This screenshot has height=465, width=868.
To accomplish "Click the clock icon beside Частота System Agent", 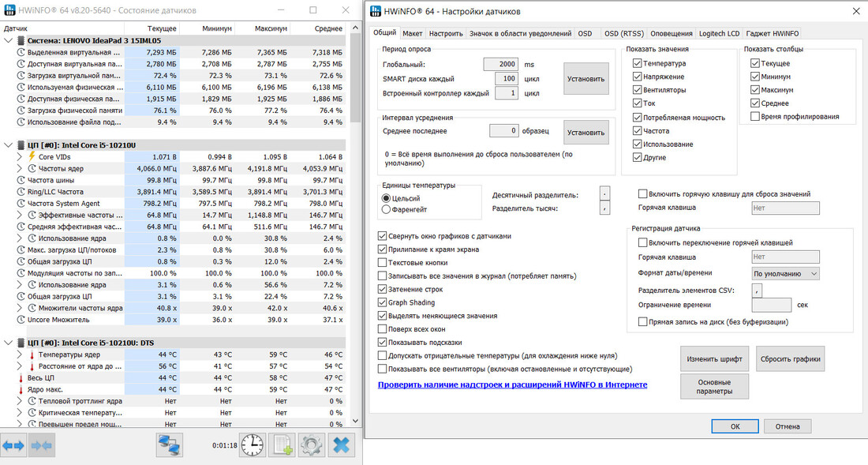I will coord(21,203).
